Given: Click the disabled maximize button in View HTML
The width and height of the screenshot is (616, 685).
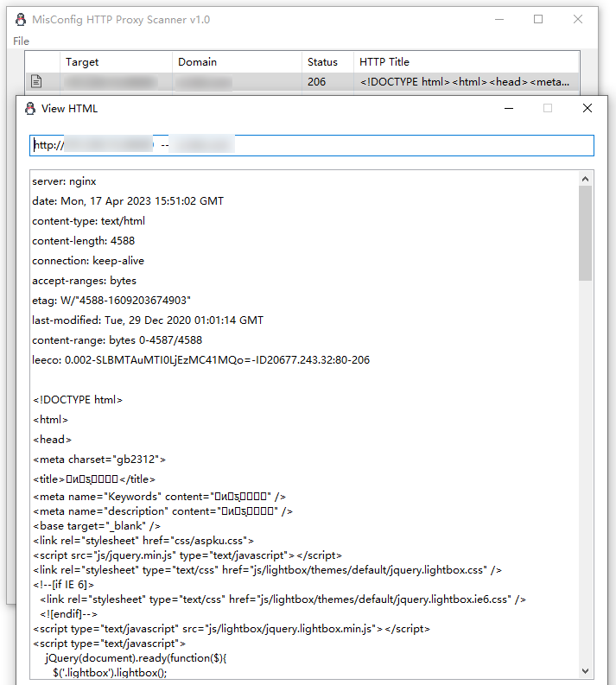Looking at the screenshot, I should click(548, 108).
